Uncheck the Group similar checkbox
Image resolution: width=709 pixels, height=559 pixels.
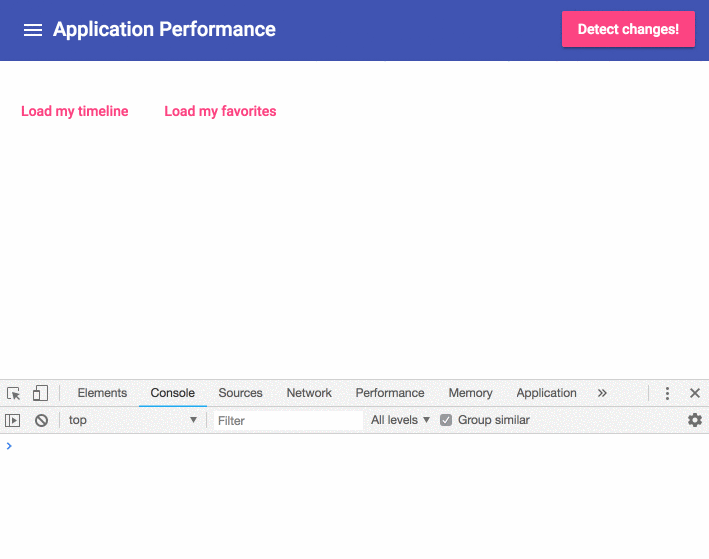pyautogui.click(x=446, y=420)
